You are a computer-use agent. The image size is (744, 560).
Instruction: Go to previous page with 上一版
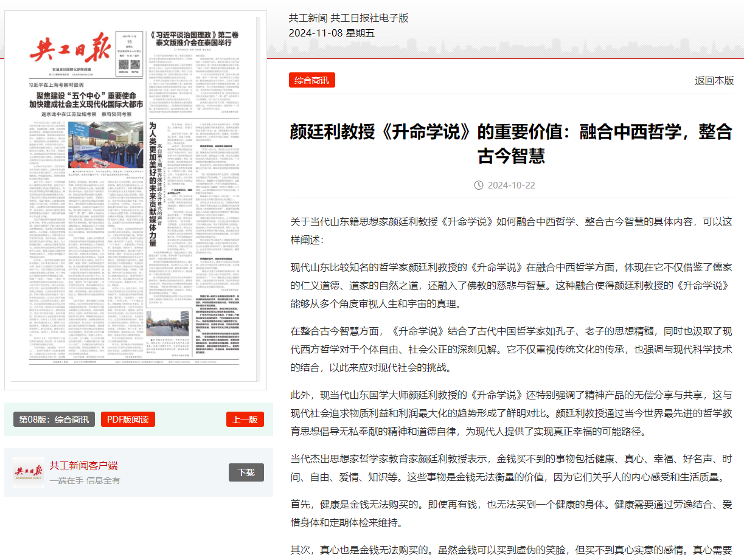(x=245, y=420)
